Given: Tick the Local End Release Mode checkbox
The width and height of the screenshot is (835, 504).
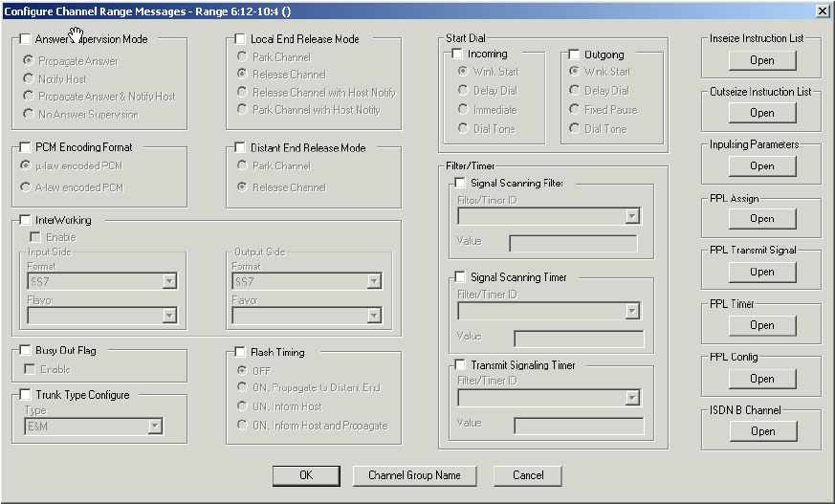Looking at the screenshot, I should coord(240,40).
